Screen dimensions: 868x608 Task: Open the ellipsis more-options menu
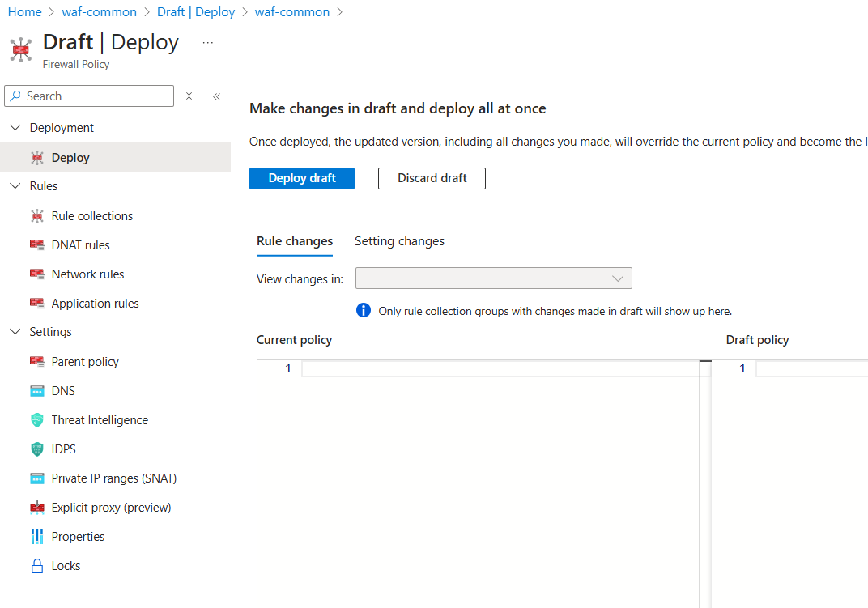coord(207,43)
